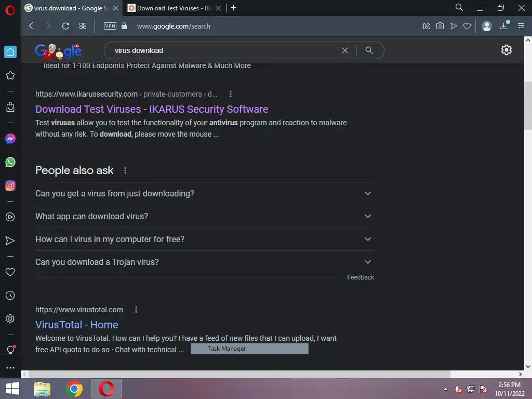Open Windows Start menu

coord(12,389)
